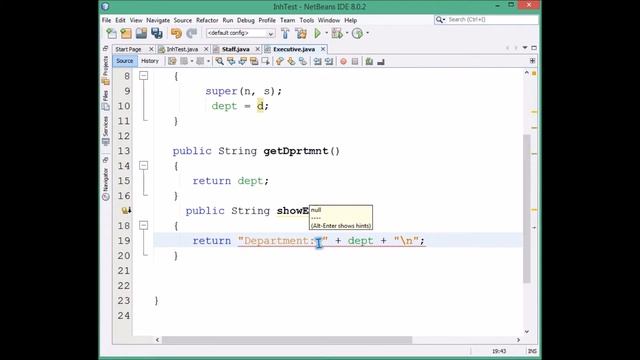Click the "return dept;" statement on line 15
Viewport: 640px width, 360px height.
tap(231, 181)
